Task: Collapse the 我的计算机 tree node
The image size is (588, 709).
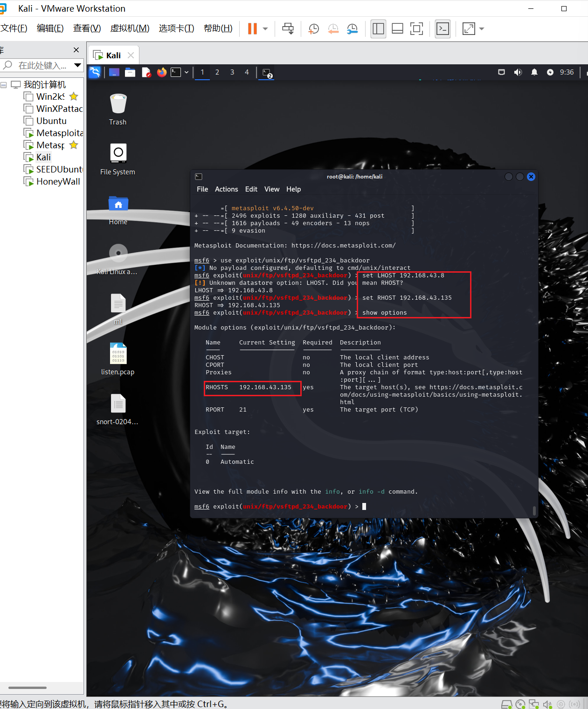Action: 3,85
